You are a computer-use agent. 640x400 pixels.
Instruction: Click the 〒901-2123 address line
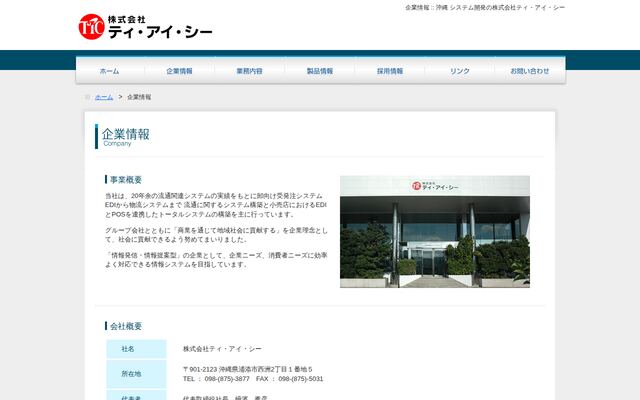(248, 369)
